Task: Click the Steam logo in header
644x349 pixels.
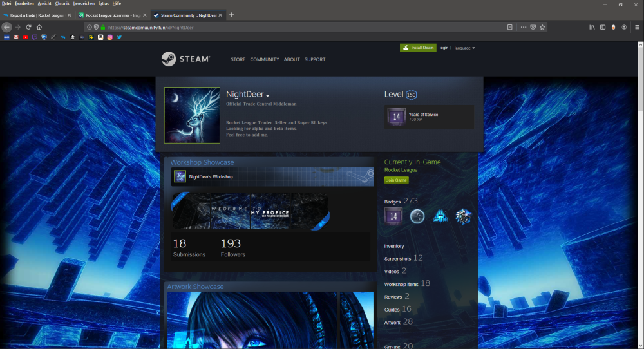Action: (185, 59)
